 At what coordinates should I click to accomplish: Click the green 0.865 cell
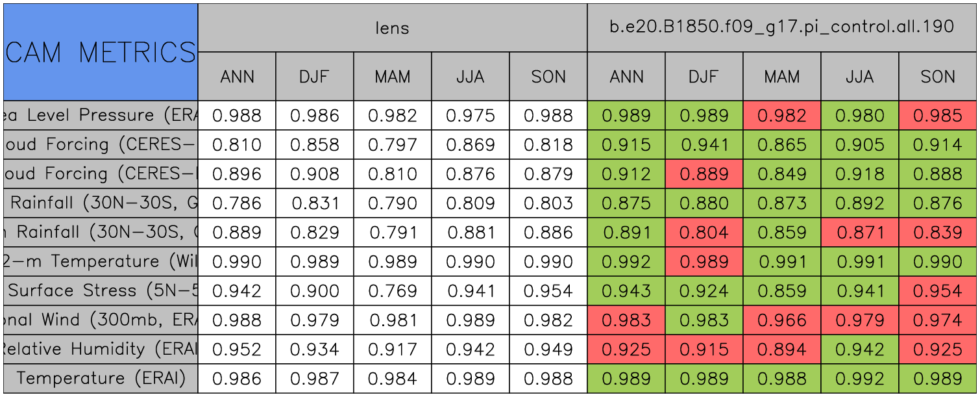(x=781, y=145)
